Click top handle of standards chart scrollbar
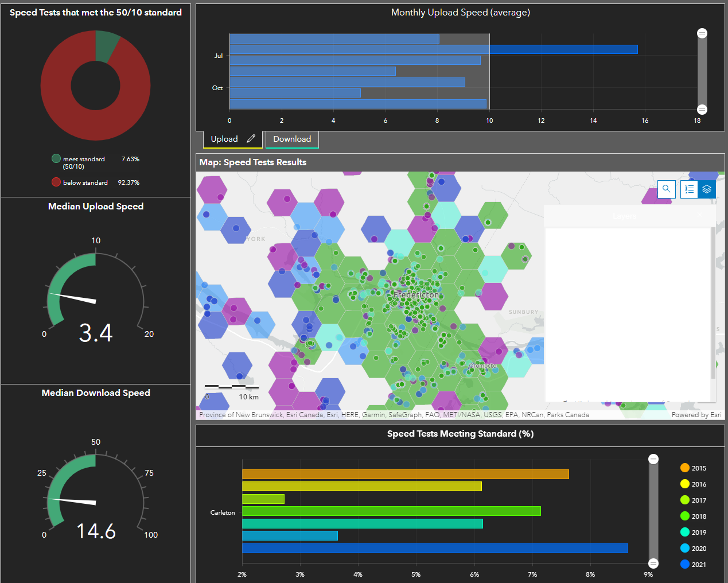 [x=653, y=458]
